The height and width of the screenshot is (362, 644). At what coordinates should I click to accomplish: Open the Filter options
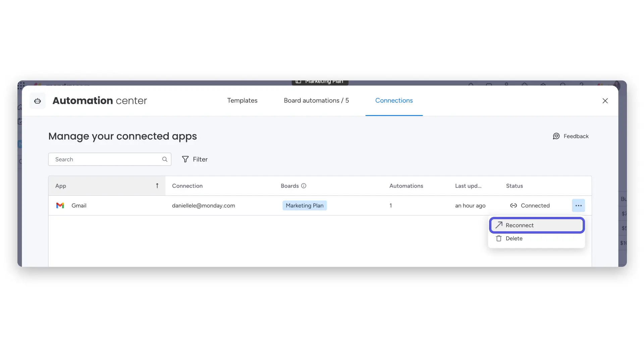coord(195,159)
